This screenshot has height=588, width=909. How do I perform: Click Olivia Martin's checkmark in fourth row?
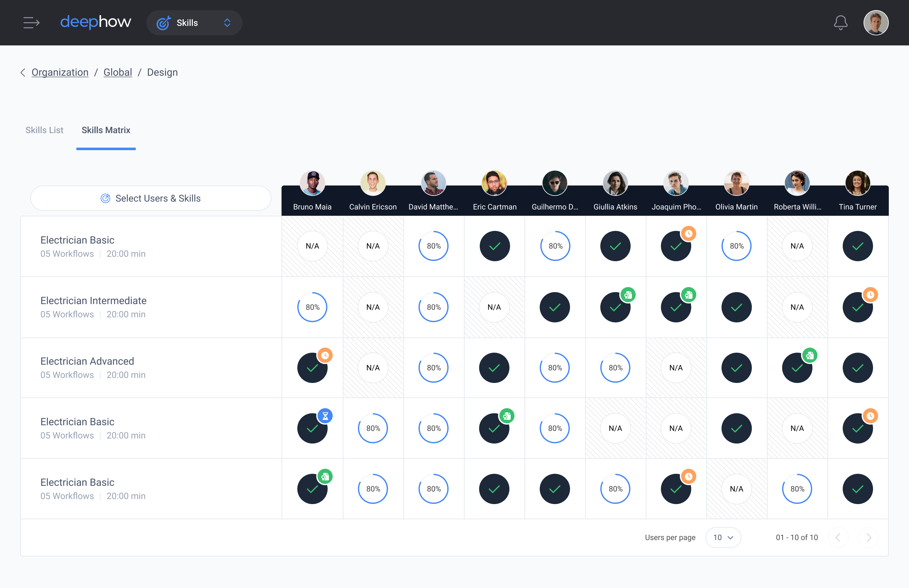point(736,428)
